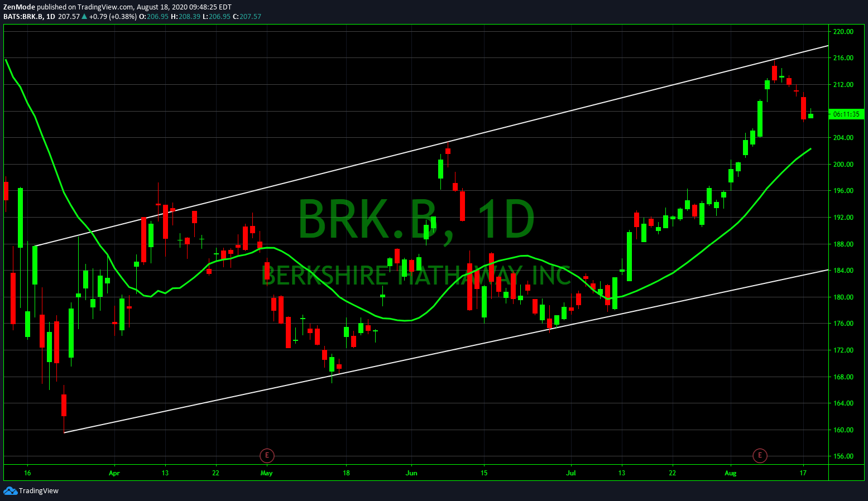This screenshot has height=501, width=868.
Task: Click the 220.00 price axis label
Action: click(x=843, y=32)
